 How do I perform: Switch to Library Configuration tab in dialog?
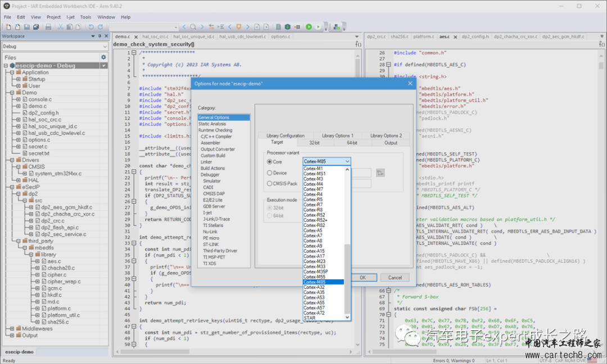click(x=286, y=135)
